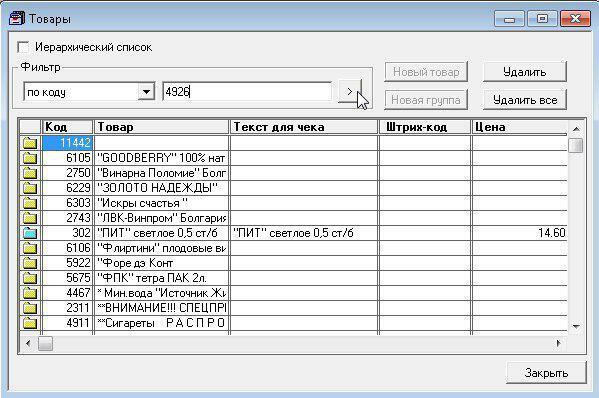Select Мин.вода "Источник" product cell

(161, 293)
